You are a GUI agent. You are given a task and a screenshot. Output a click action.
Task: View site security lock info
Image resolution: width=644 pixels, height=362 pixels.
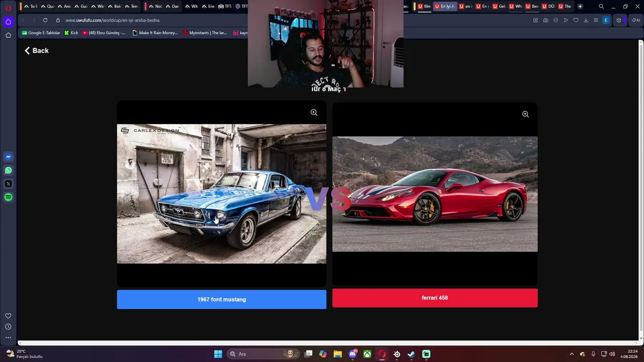point(58,20)
